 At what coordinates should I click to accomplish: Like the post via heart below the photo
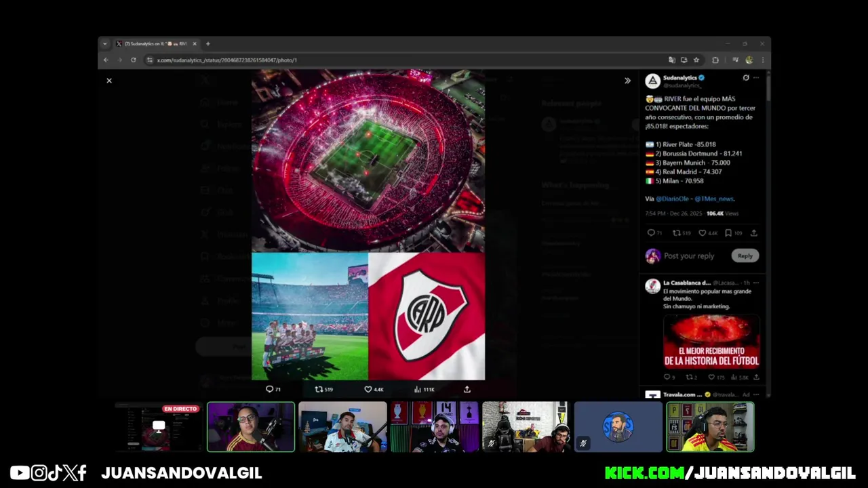coord(374,389)
